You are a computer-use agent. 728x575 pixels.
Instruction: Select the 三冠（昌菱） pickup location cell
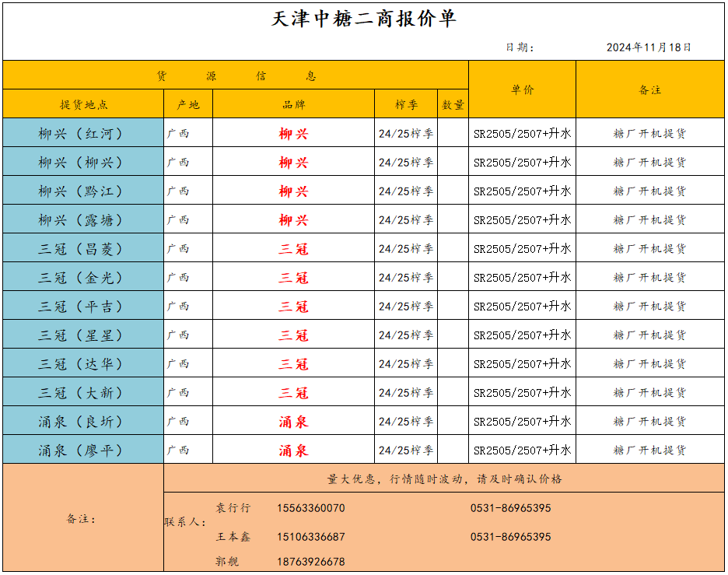(x=82, y=249)
